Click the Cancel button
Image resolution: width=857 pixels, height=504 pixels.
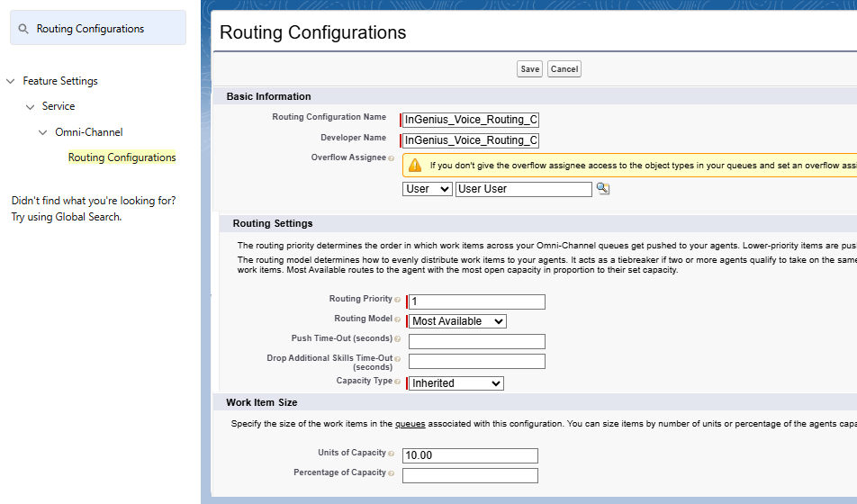point(564,69)
